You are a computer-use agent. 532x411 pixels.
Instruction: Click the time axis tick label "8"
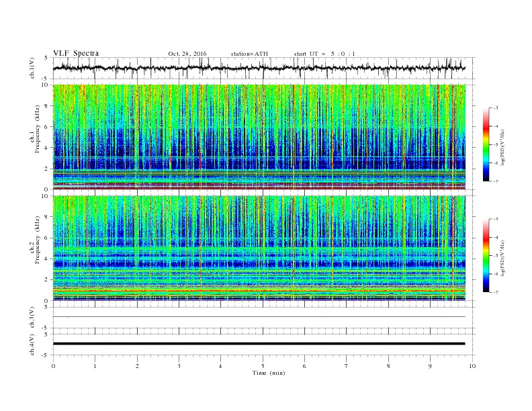click(x=388, y=366)
